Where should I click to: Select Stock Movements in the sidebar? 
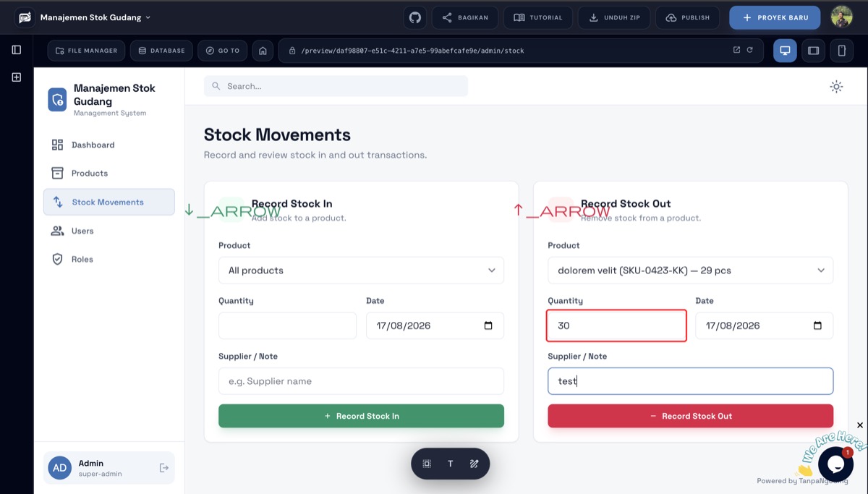tap(109, 203)
